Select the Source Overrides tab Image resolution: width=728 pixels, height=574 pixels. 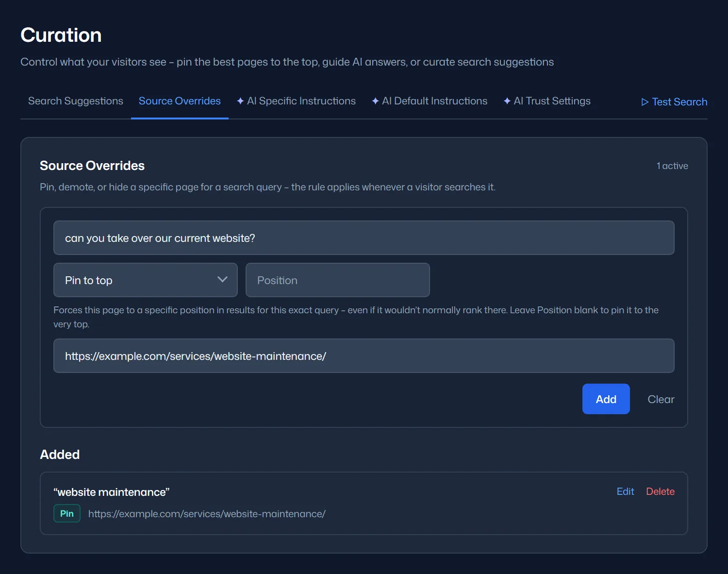180,101
